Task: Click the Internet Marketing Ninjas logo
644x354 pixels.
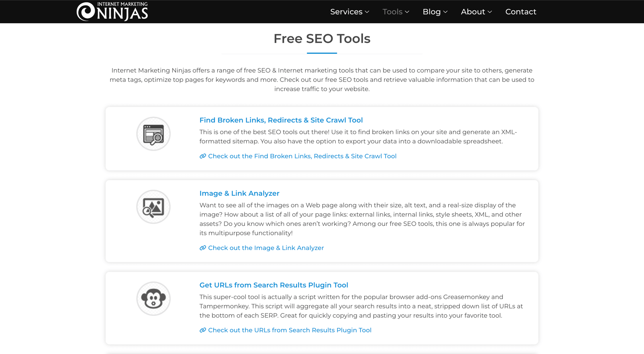Action: 112,12
